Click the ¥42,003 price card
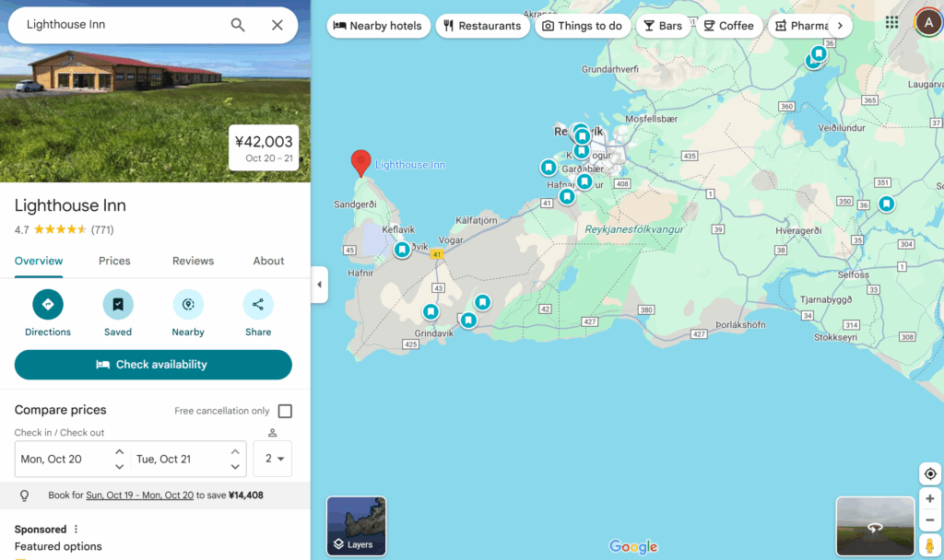Image resolution: width=944 pixels, height=560 pixels. 264,148
